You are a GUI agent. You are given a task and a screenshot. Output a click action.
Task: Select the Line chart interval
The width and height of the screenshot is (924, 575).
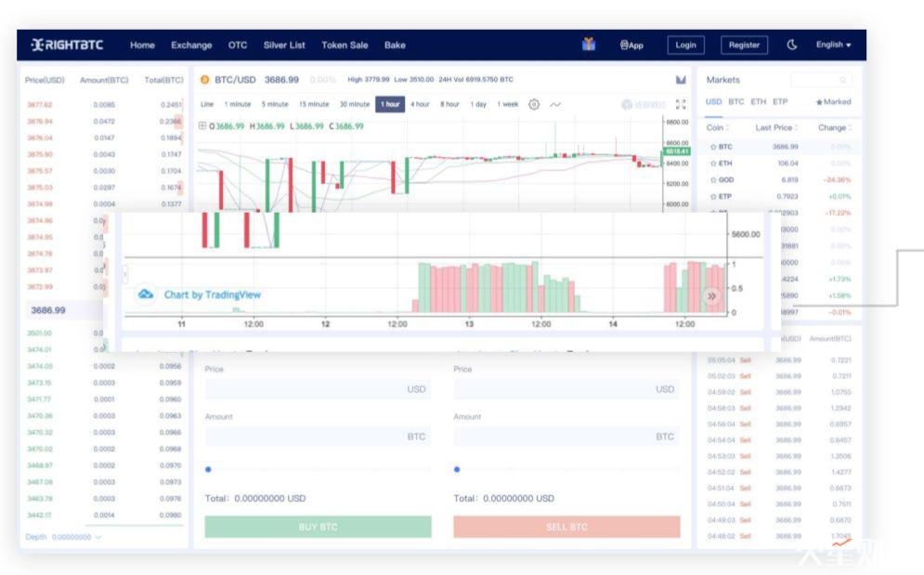point(207,104)
